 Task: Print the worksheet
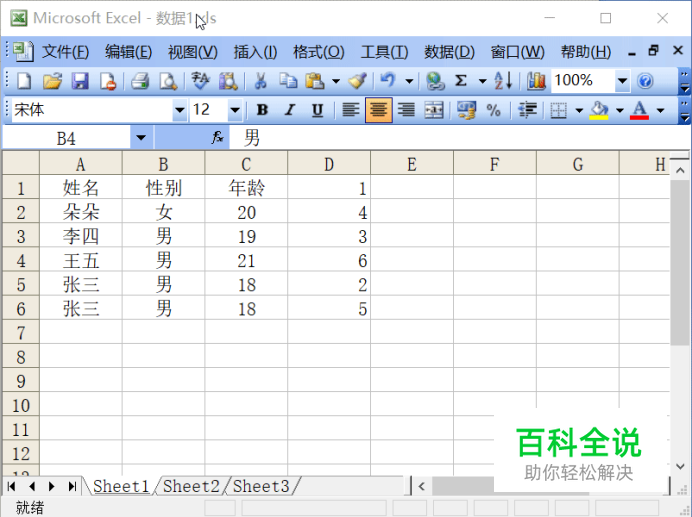tap(140, 81)
